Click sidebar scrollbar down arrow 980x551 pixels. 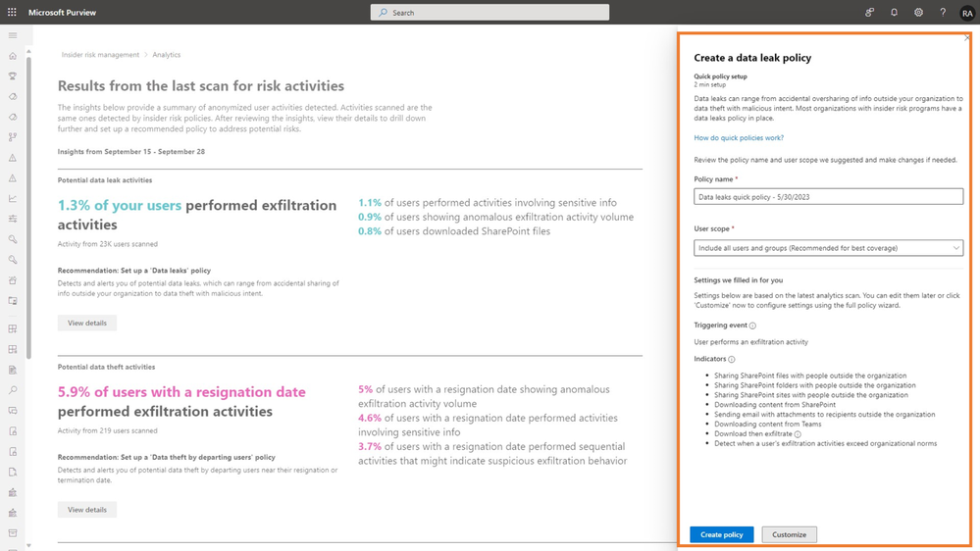pos(28,545)
